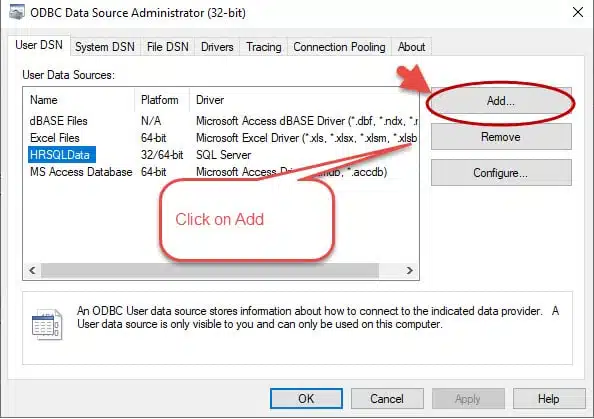
Task: Click the right scroll arrow of list
Action: [x=410, y=270]
